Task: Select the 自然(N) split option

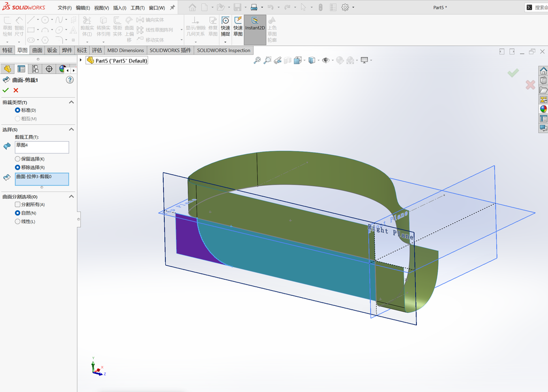Action: 18,213
